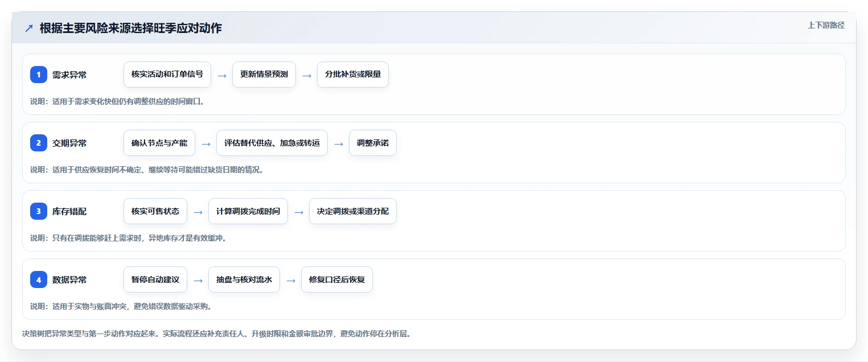This screenshot has width=868, height=362.
Task: Select the 核实活动和订单信号 step
Action: click(167, 75)
